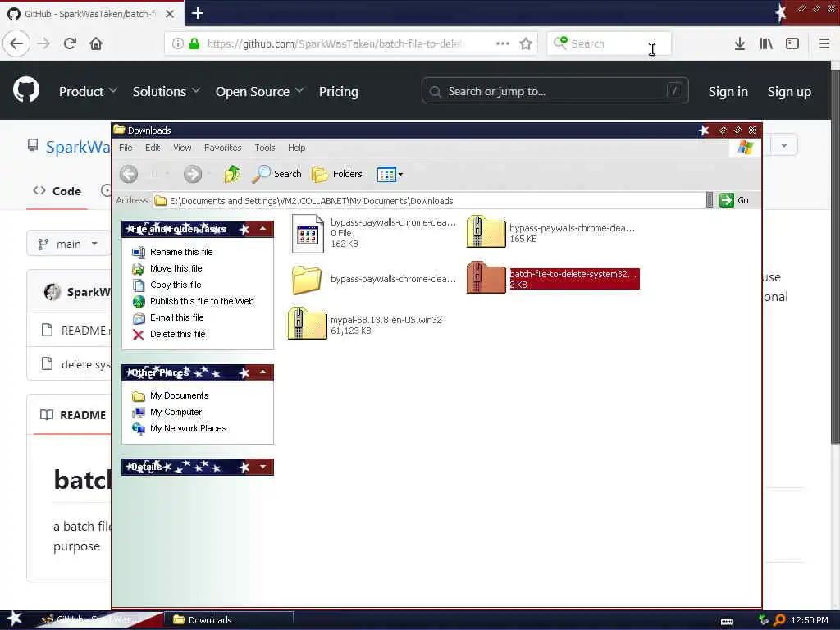Open My Computer in Other Places
Screen dimensions: 840x630
tap(176, 412)
